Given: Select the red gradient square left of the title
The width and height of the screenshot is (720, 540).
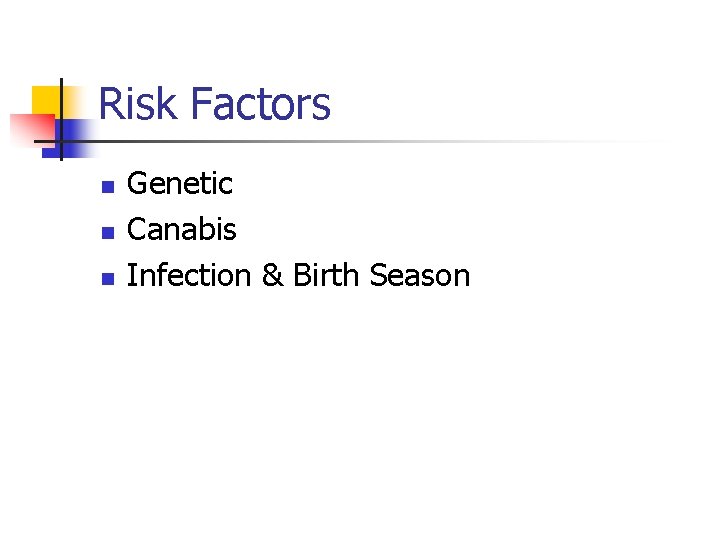Looking at the screenshot, I should (28, 130).
